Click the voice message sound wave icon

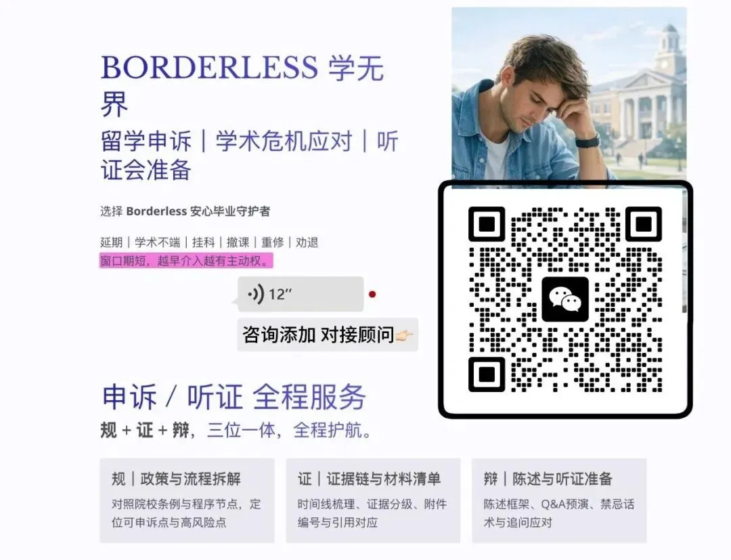tap(256, 295)
